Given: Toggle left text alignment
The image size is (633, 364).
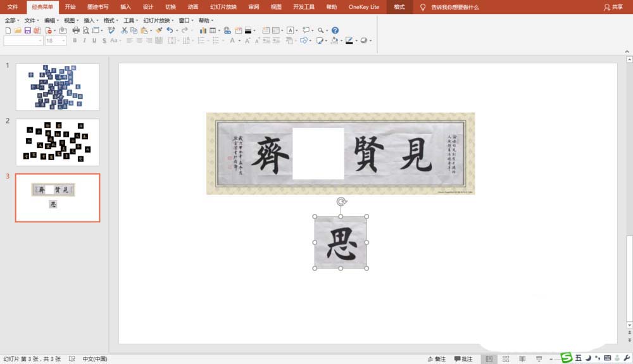Looking at the screenshot, I should [x=130, y=41].
